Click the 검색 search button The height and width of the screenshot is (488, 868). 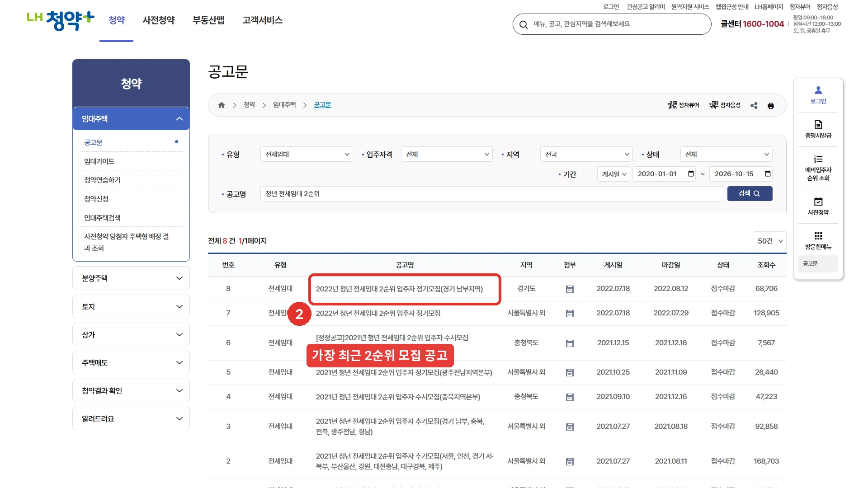750,194
